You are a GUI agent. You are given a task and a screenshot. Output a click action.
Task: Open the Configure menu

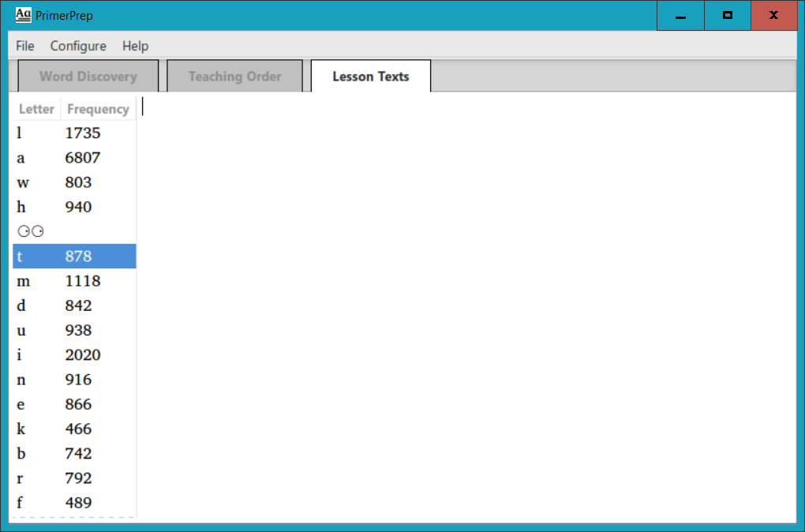[77, 46]
